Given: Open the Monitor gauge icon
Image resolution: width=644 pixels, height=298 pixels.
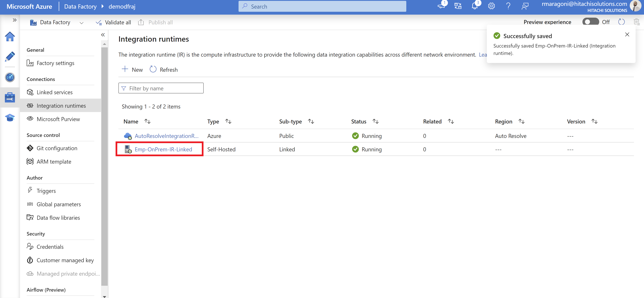Looking at the screenshot, I should (10, 77).
